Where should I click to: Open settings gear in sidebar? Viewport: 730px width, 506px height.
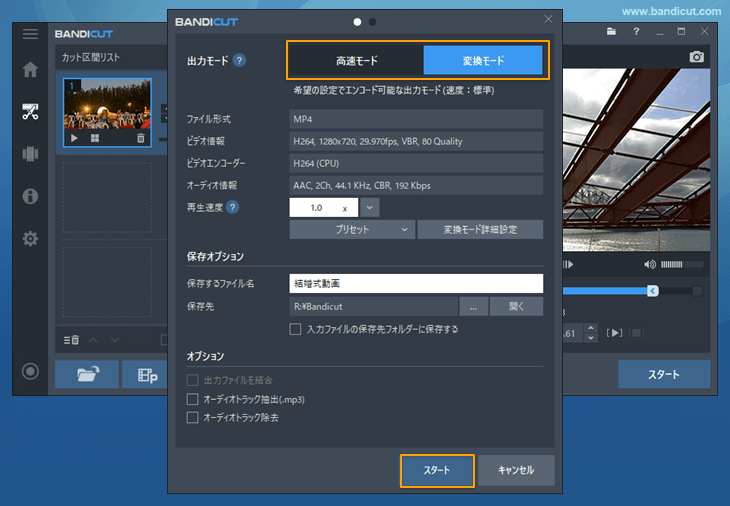tap(30, 239)
